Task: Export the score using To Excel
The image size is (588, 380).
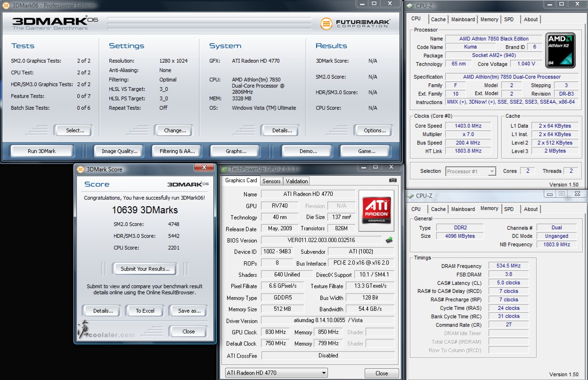Action: (145, 311)
